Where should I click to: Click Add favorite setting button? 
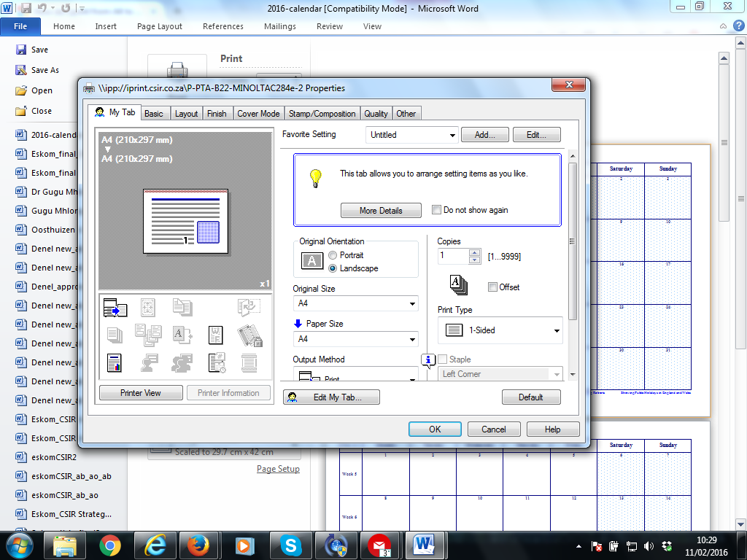click(485, 135)
